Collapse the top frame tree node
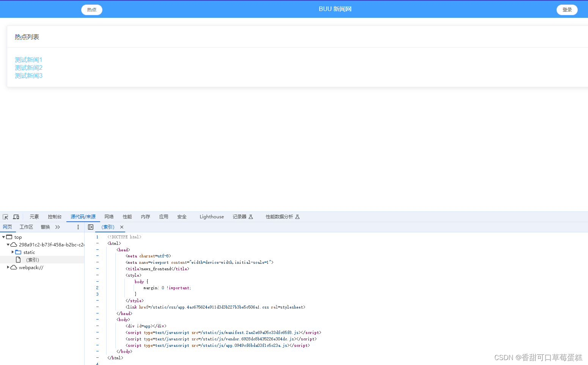The image size is (588, 365). (x=3, y=237)
